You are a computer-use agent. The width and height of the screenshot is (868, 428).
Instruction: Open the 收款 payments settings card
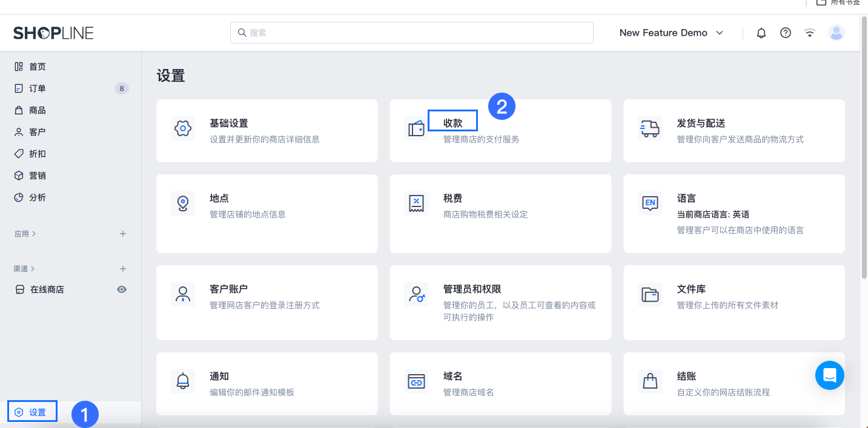tap(452, 120)
